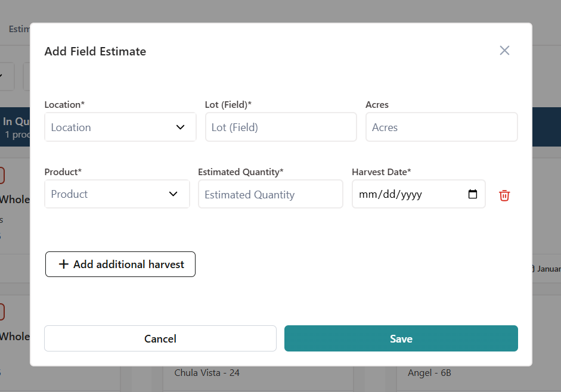Select the year segment of Harvest Date
The image size is (561, 392).
[411, 195]
